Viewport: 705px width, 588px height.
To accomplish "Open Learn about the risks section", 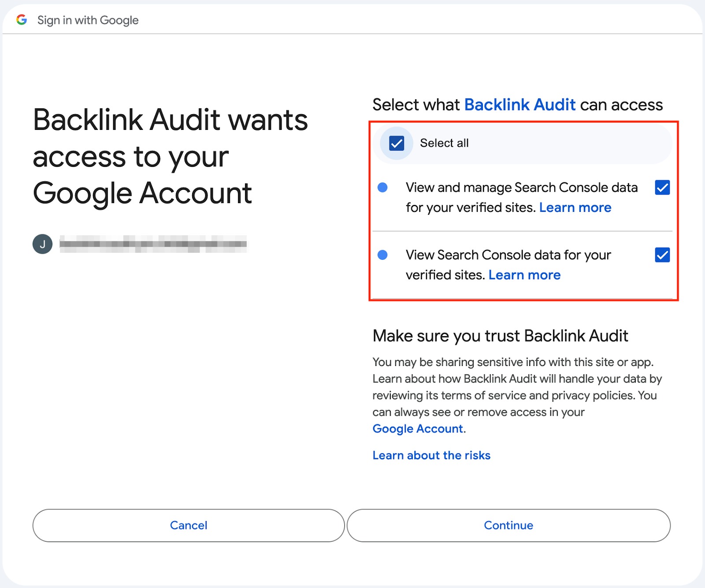I will 431,455.
